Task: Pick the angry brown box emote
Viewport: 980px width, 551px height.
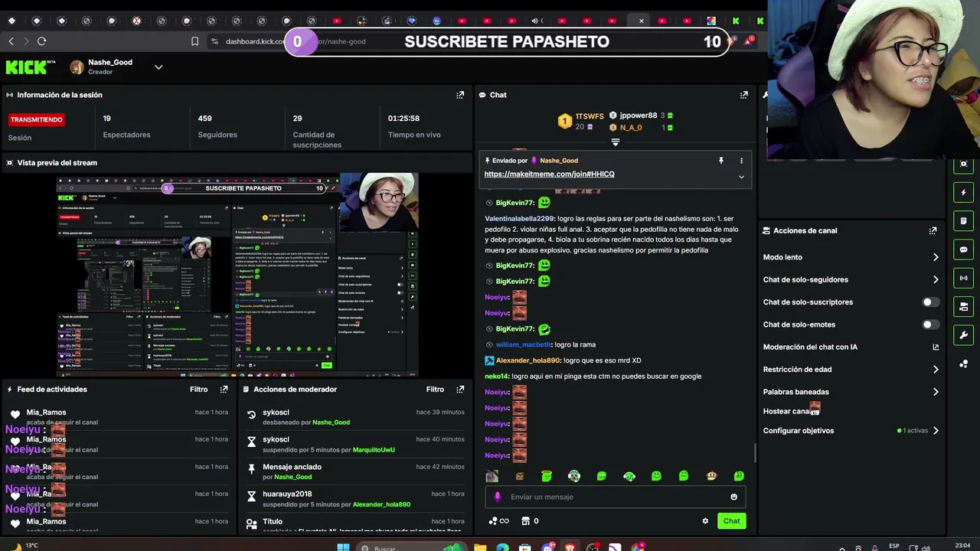Action: [x=519, y=476]
